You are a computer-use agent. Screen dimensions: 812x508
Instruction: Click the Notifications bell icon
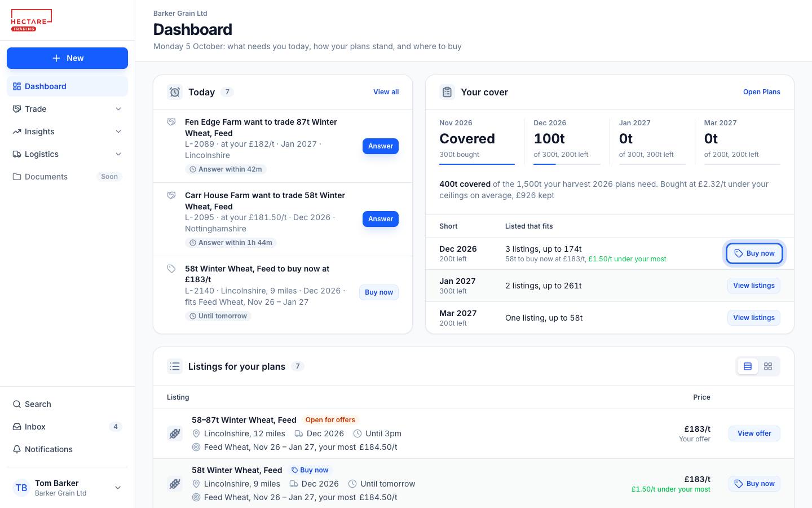[17, 449]
